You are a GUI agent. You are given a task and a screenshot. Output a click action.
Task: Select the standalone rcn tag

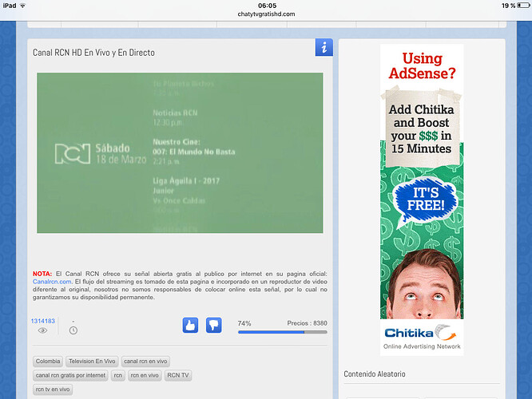pyautogui.click(x=118, y=375)
